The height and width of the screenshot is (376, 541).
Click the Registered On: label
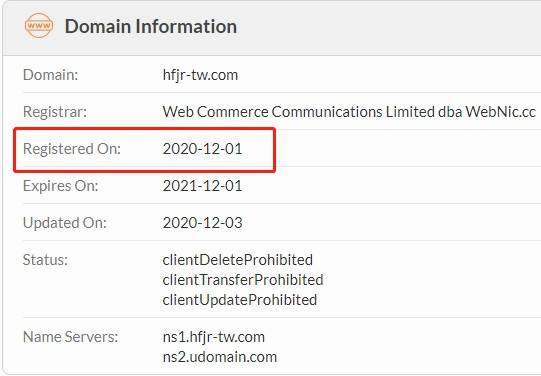pyautogui.click(x=72, y=149)
